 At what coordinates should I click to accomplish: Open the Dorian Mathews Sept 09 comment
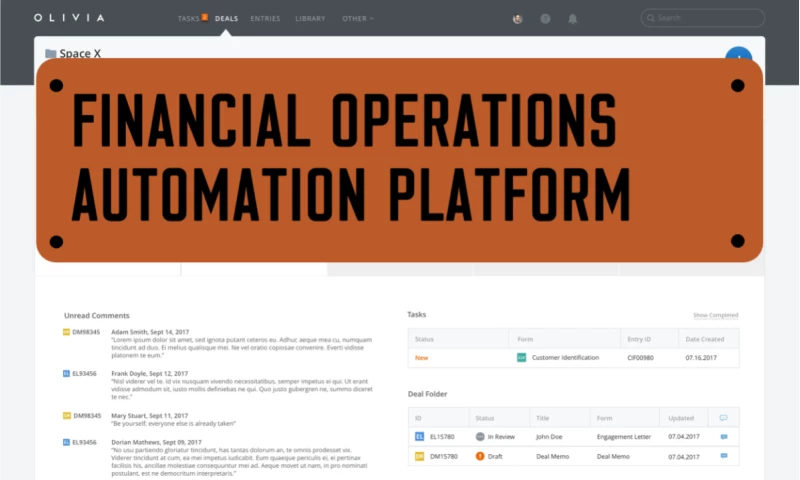tap(239, 458)
